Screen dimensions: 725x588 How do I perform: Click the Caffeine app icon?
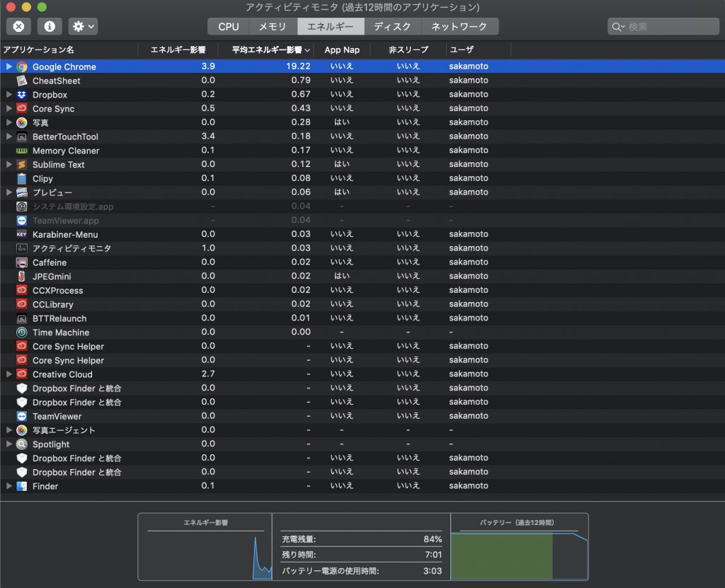pyautogui.click(x=22, y=262)
